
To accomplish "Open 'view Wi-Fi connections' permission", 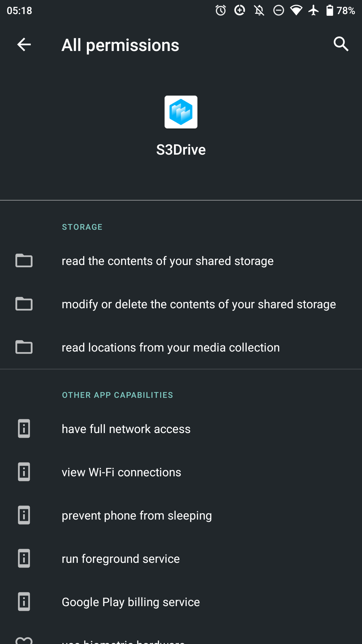I will 121,472.
